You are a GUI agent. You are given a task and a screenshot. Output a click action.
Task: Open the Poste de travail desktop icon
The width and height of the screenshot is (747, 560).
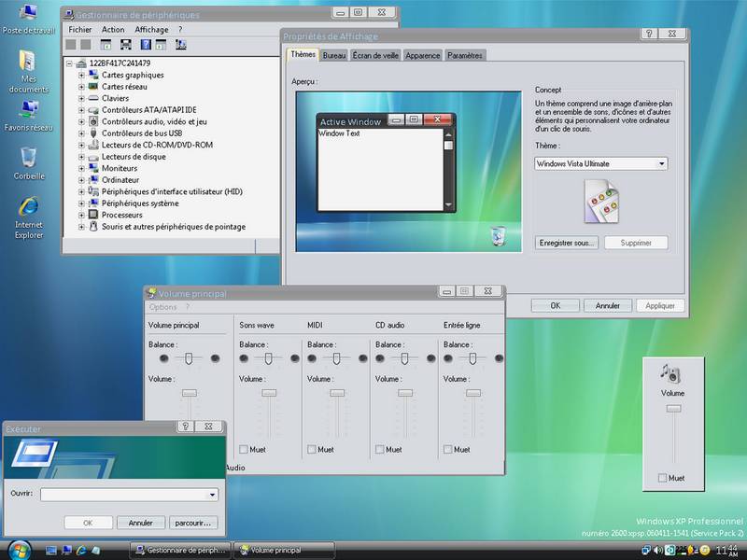pyautogui.click(x=28, y=13)
